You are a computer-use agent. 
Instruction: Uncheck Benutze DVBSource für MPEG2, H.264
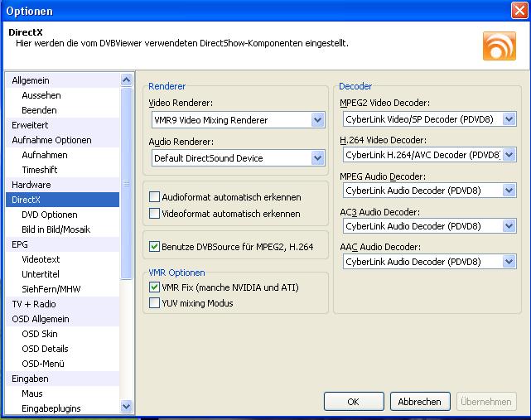tap(154, 246)
